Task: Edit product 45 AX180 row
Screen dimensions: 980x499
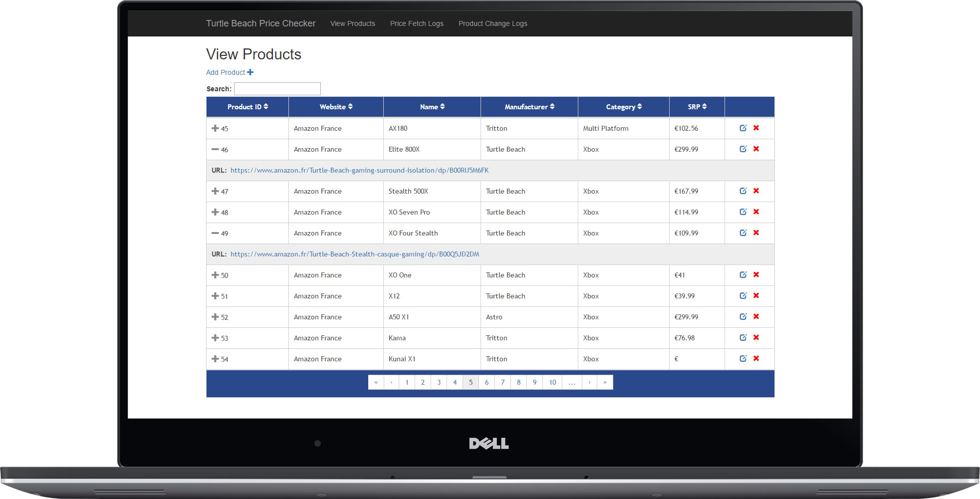Action: pos(743,128)
